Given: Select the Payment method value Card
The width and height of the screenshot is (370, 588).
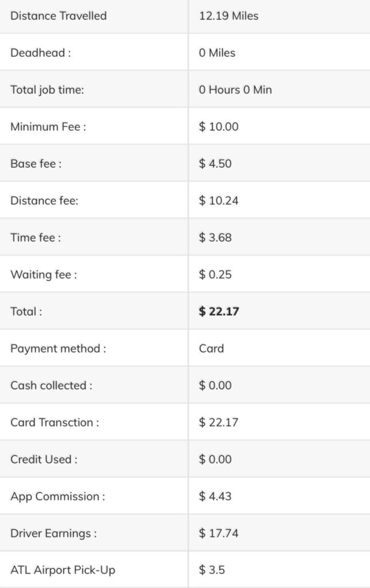Looking at the screenshot, I should [211, 349].
